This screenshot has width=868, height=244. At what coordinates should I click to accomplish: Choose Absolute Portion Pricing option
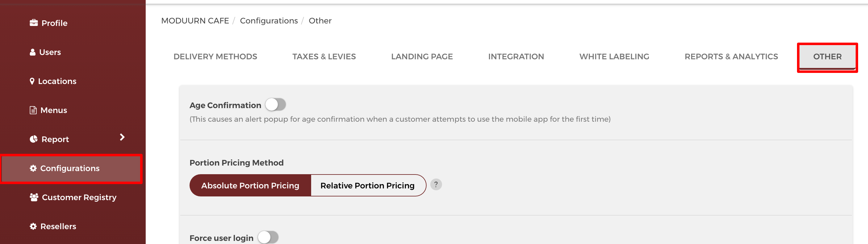(250, 185)
